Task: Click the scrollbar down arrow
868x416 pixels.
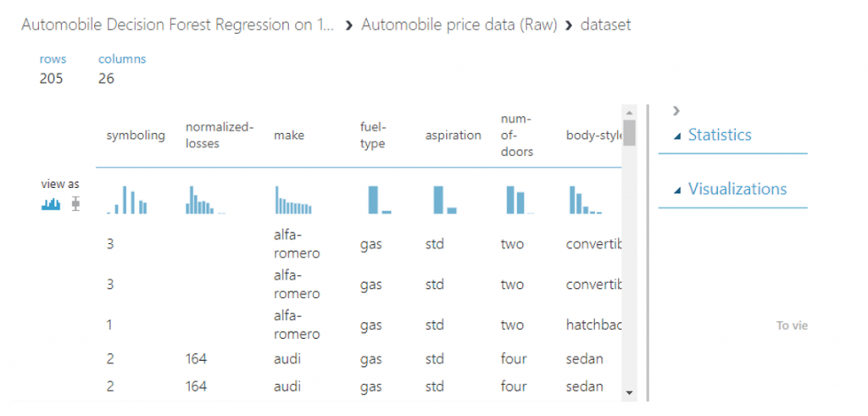Action: coord(629,392)
